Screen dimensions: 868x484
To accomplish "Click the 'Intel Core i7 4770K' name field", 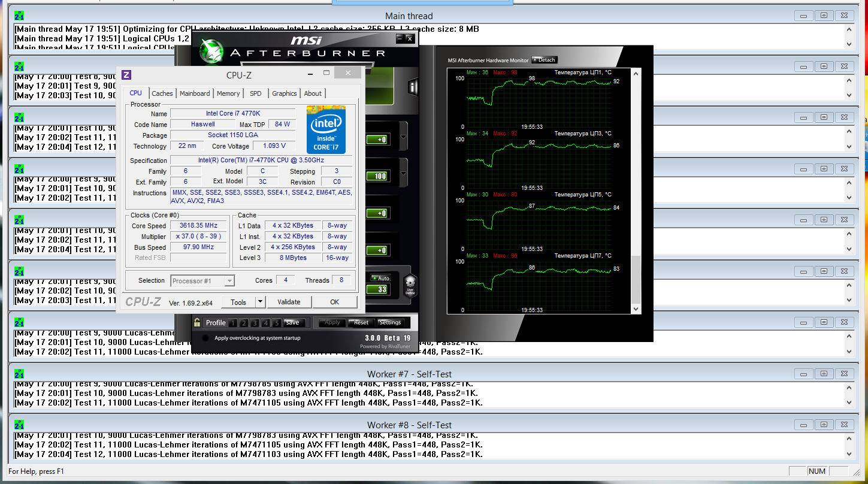I will (233, 114).
